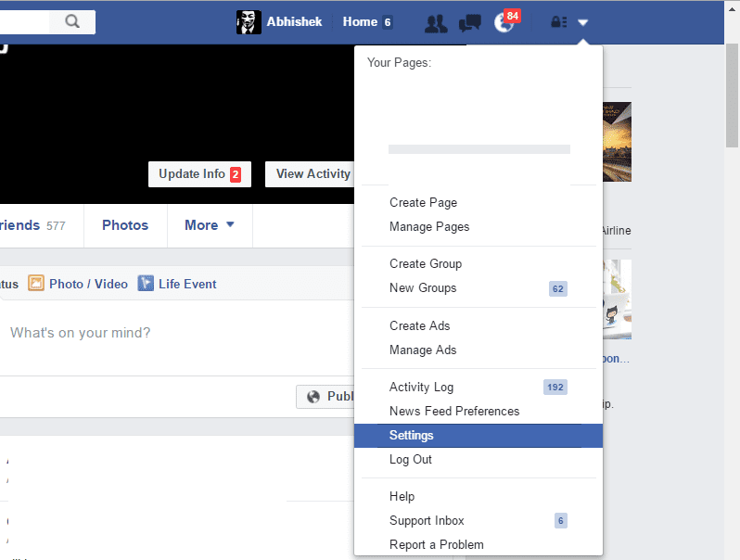The height and width of the screenshot is (560, 740).
Task: Open the friend requests icon
Action: [436, 23]
